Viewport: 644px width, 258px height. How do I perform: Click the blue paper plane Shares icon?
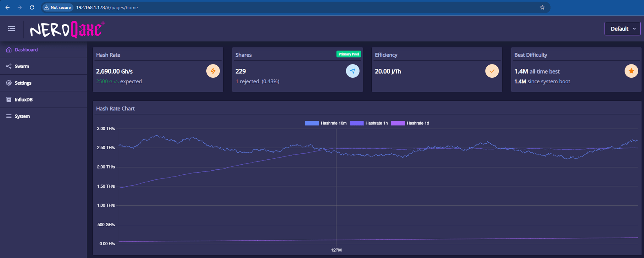(353, 71)
